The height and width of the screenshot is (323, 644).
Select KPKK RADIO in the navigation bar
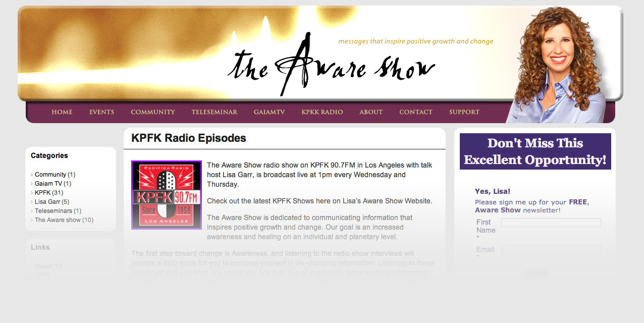[x=322, y=112]
